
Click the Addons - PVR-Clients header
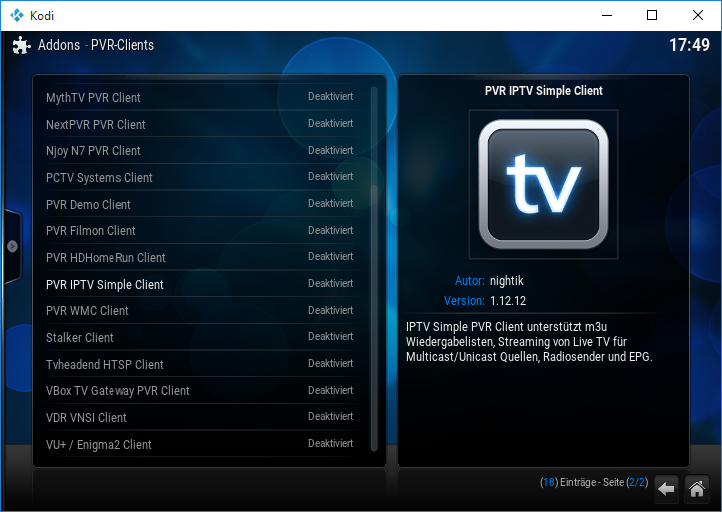point(96,45)
